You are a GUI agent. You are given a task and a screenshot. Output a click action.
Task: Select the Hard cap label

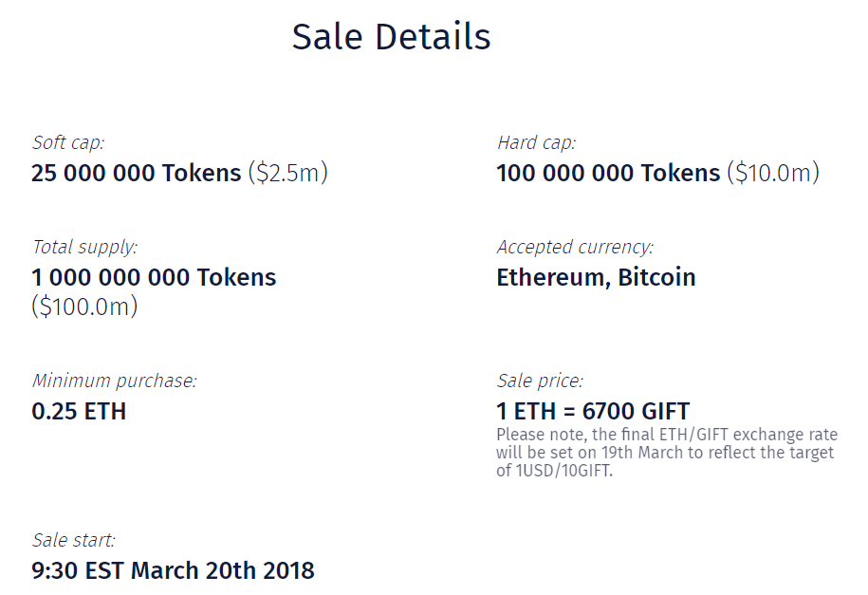(536, 143)
